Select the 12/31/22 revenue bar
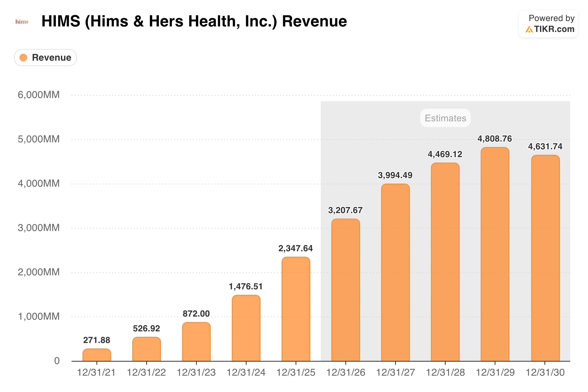588x392 pixels. (146, 349)
